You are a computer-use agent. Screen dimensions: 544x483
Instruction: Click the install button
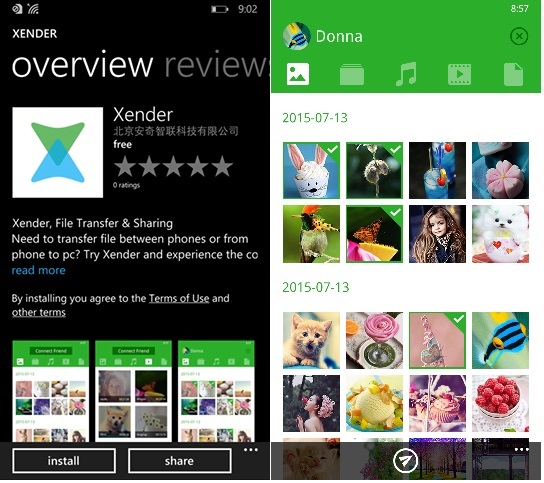click(64, 460)
